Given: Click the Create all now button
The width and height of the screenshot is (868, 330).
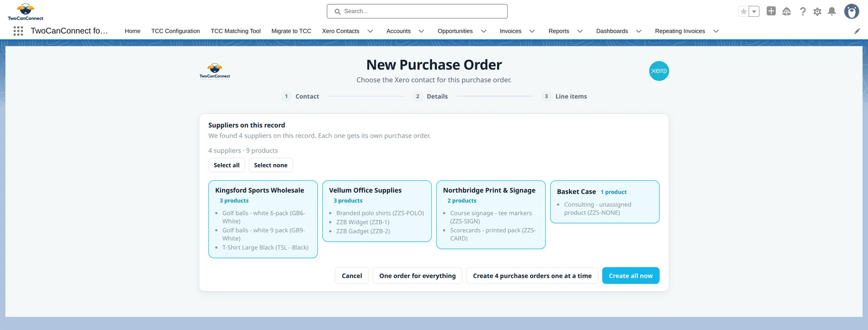Looking at the screenshot, I should point(631,276).
